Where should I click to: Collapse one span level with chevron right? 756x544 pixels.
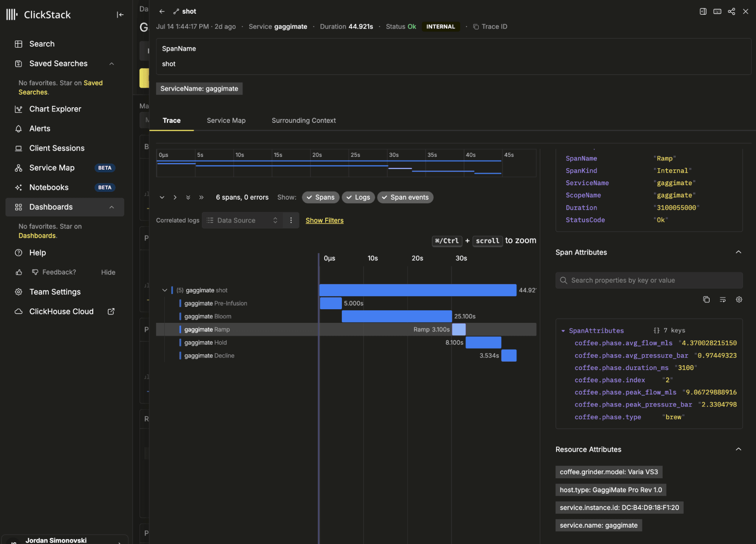(175, 197)
